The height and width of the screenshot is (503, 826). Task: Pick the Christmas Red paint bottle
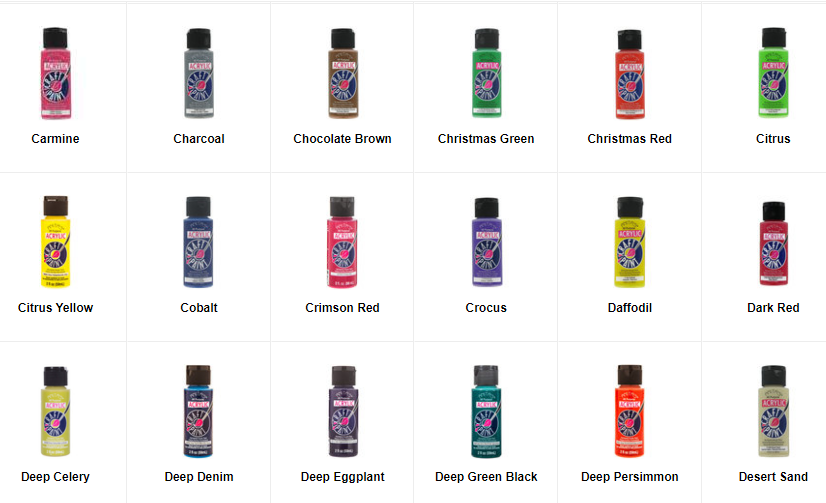[x=630, y=74]
